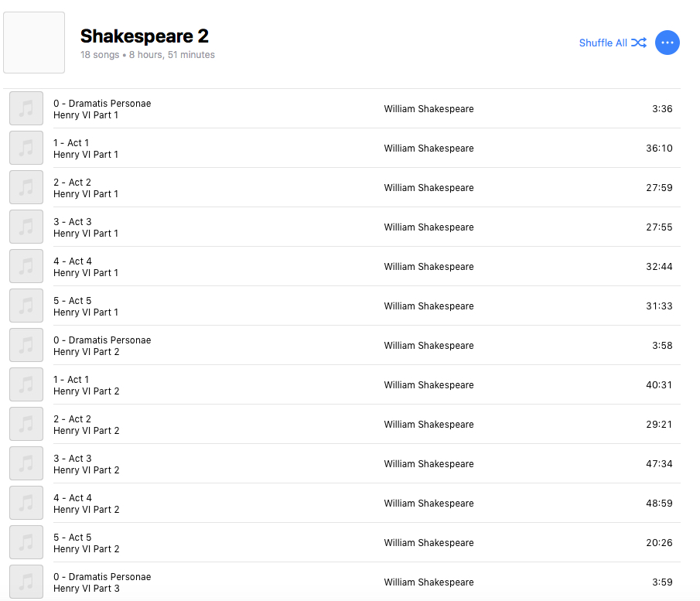Click music note icon for Act 5 Henry VI Part 1

pos(26,306)
